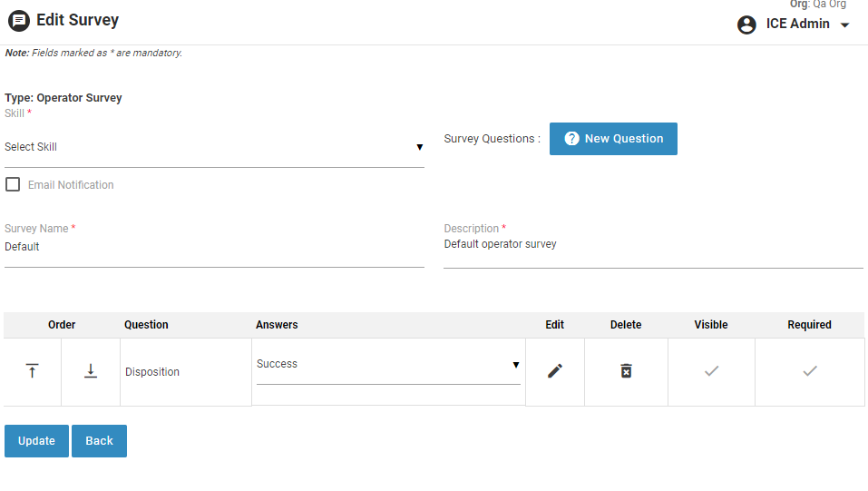This screenshot has height=491, width=868.
Task: Move Disposition question up in order
Action: tap(32, 371)
